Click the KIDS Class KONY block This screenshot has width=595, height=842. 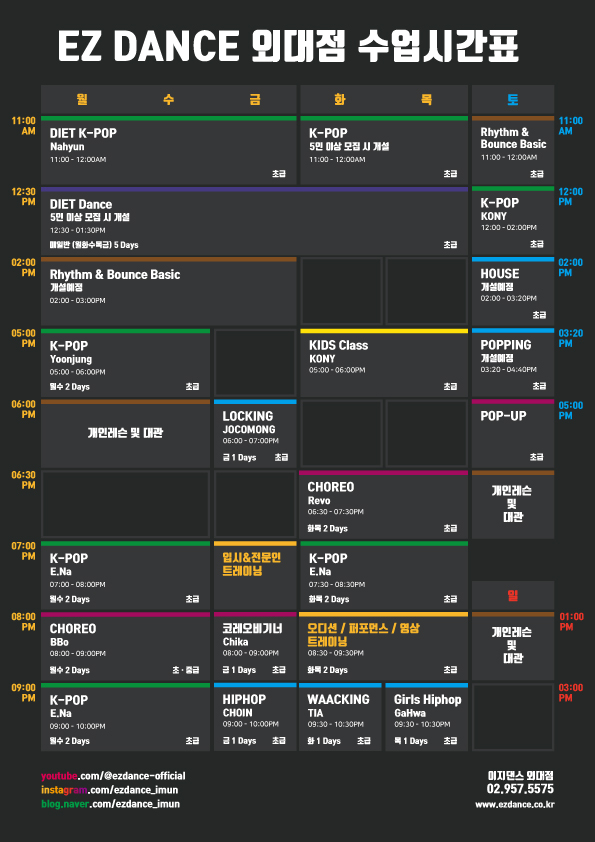pyautogui.click(x=384, y=363)
